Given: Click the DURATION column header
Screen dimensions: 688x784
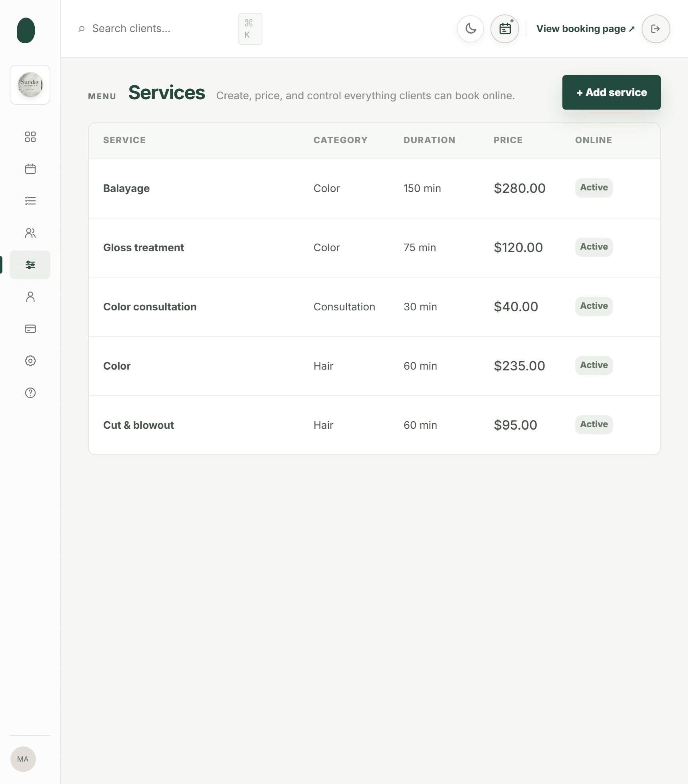Looking at the screenshot, I should tap(429, 140).
